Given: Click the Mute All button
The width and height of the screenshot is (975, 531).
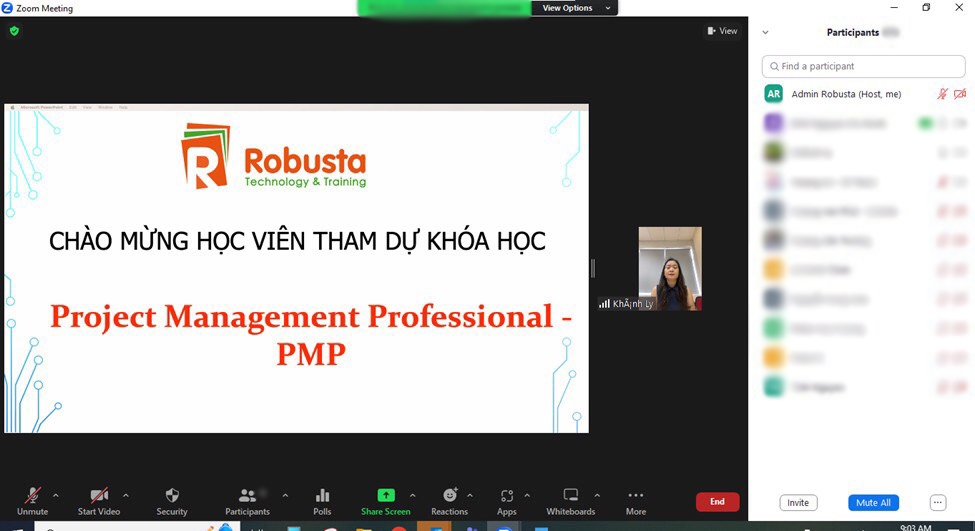Looking at the screenshot, I should click(873, 502).
